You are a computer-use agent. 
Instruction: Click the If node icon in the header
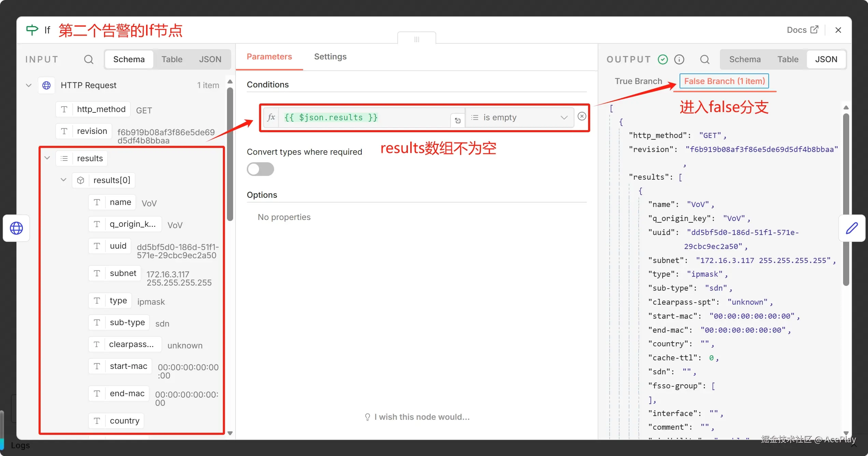(x=32, y=30)
